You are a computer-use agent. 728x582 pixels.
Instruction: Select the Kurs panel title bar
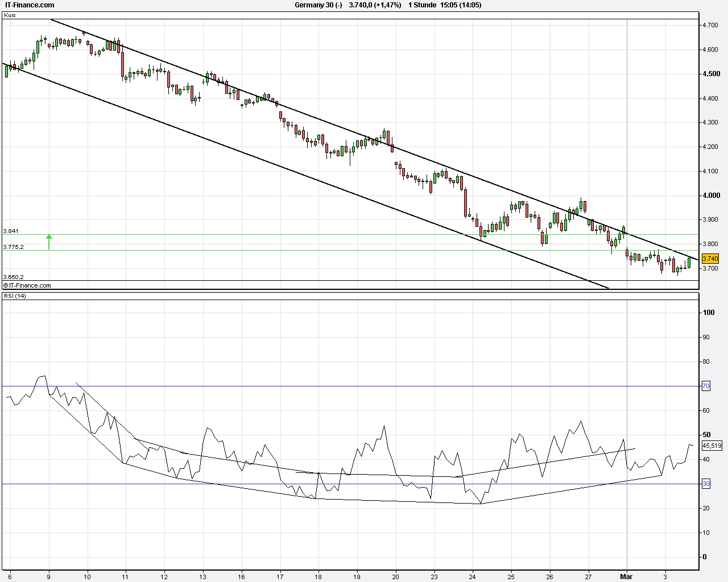10,16
